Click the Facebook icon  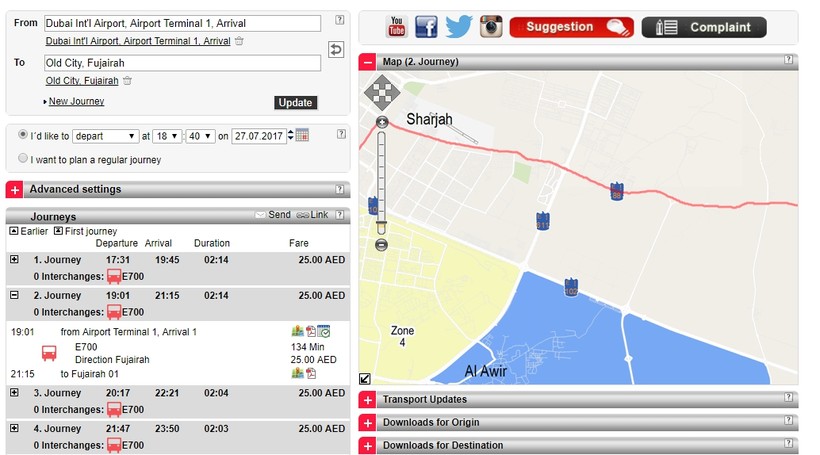coord(427,27)
